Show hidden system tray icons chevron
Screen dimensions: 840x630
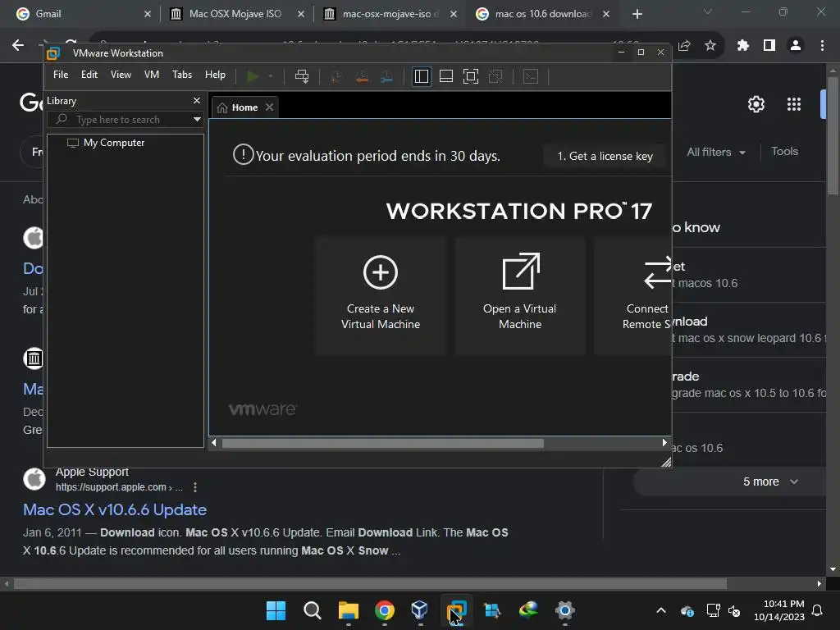coord(661,610)
